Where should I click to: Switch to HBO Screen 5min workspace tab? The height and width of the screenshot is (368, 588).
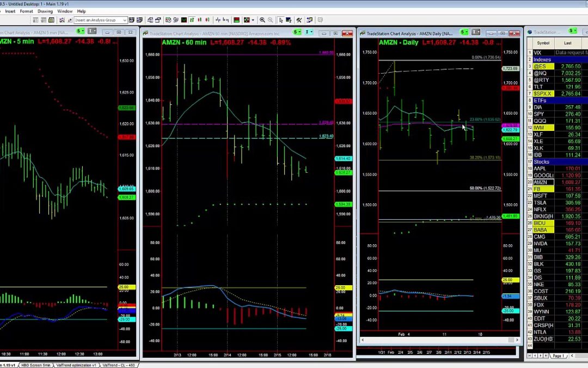(x=36, y=365)
